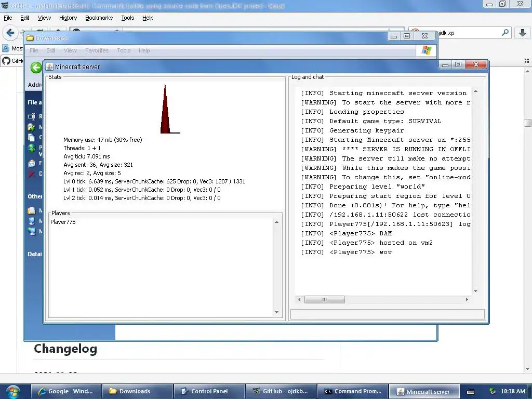Click the green globe publish icon in sidebar

[x=31, y=148]
